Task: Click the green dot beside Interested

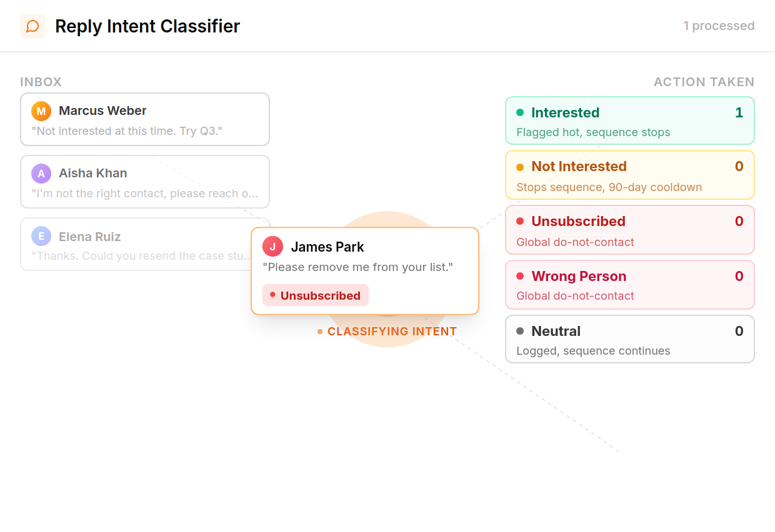Action: click(x=520, y=112)
